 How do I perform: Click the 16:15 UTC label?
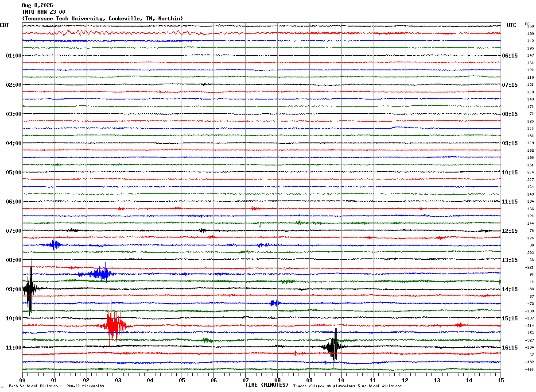tap(509, 348)
